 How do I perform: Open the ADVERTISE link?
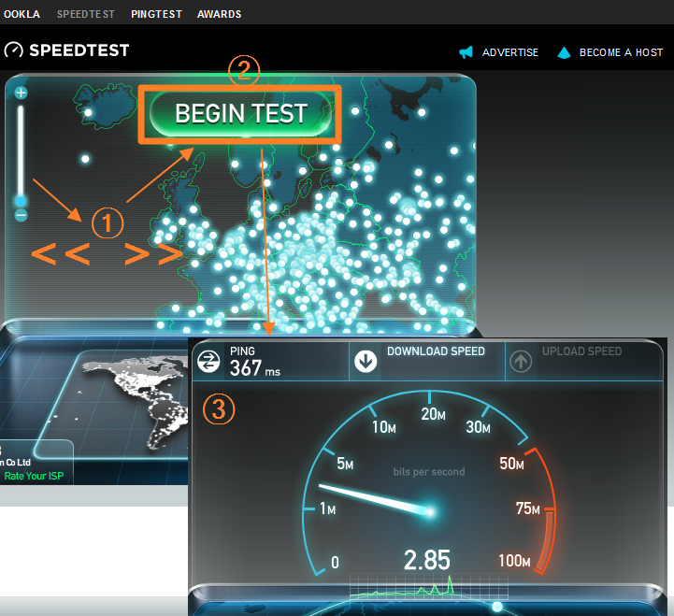tap(509, 52)
